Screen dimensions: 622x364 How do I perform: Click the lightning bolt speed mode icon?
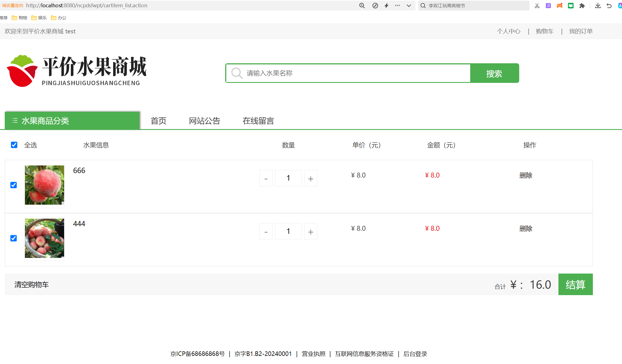coord(386,6)
